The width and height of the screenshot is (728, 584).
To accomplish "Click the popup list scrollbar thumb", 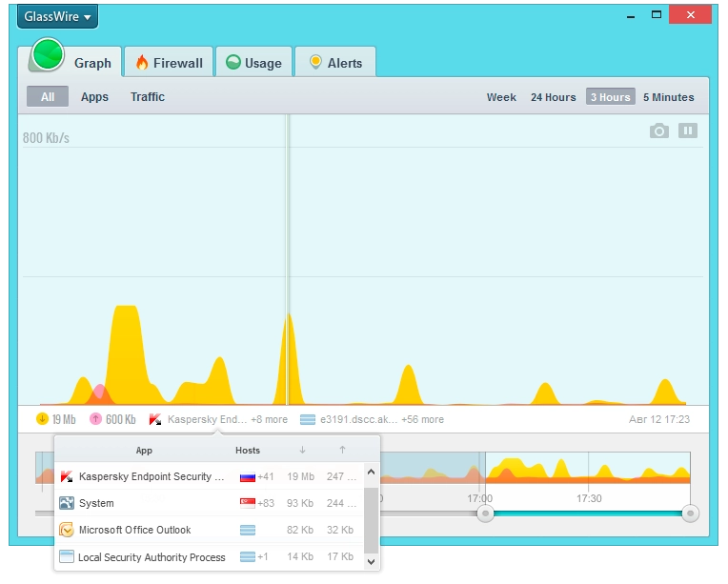I will 371,520.
